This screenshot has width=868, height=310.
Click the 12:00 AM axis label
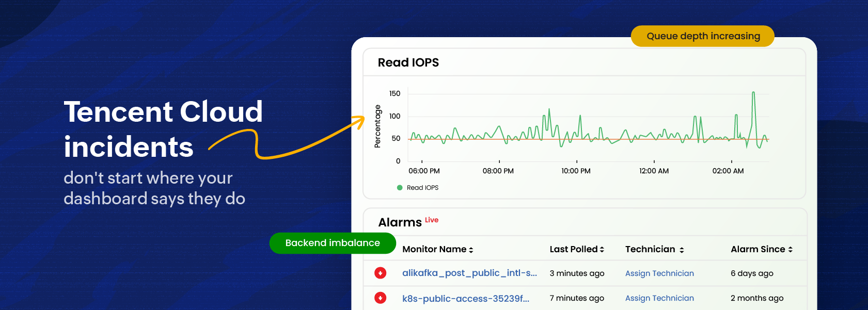(x=654, y=171)
